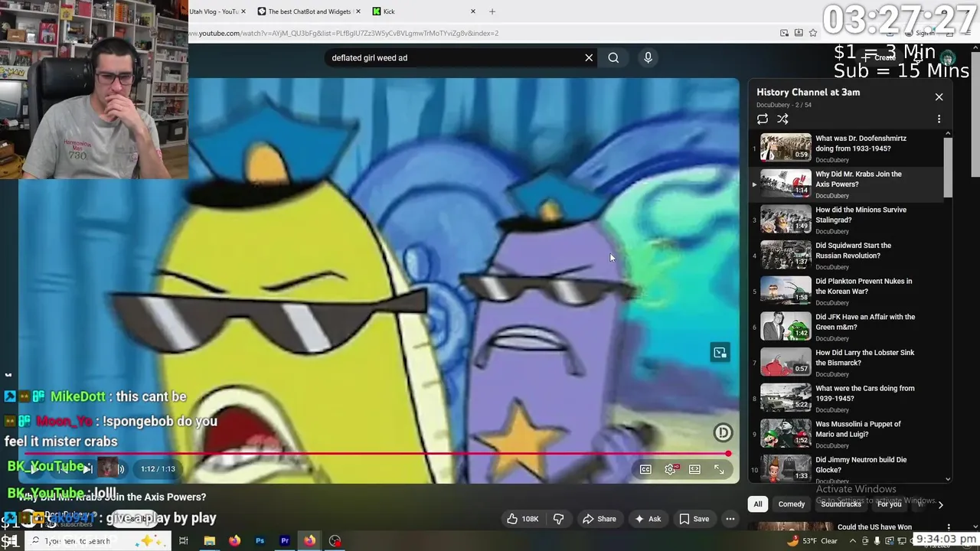This screenshot has height=551, width=980.
Task: Activate voice search microphone
Action: (x=648, y=57)
